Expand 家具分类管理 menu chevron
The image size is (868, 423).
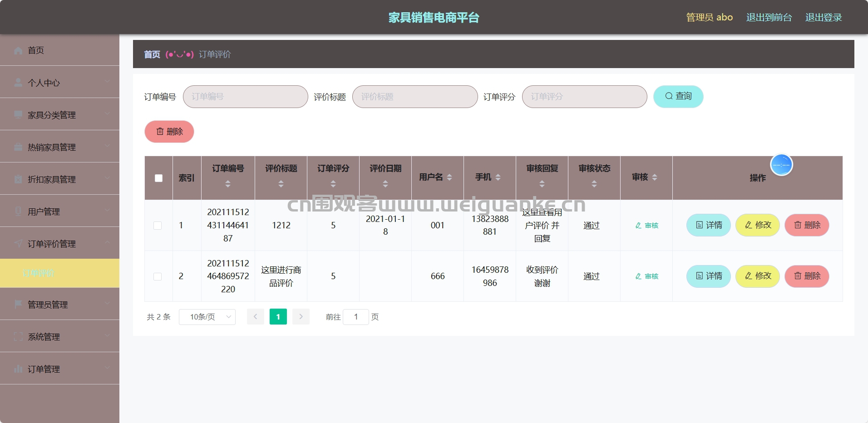click(107, 114)
